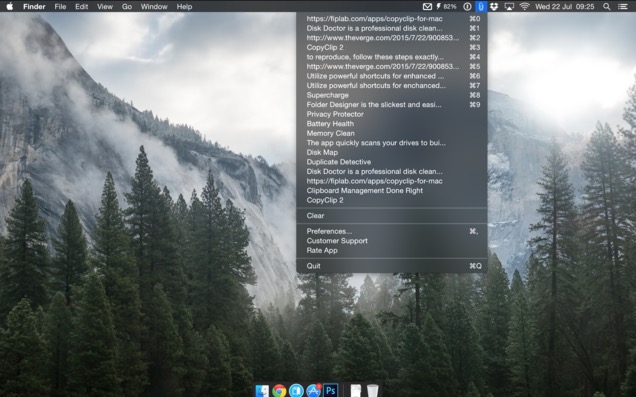
Task: Select theverge.com clip marked ⌘5
Action: [x=392, y=67]
